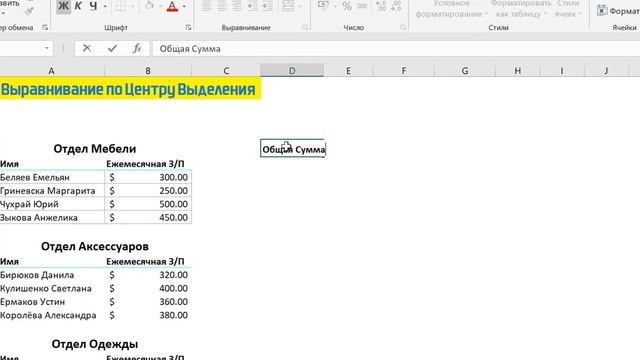
Task: Click the fill color bucket icon
Action: tap(149, 6)
